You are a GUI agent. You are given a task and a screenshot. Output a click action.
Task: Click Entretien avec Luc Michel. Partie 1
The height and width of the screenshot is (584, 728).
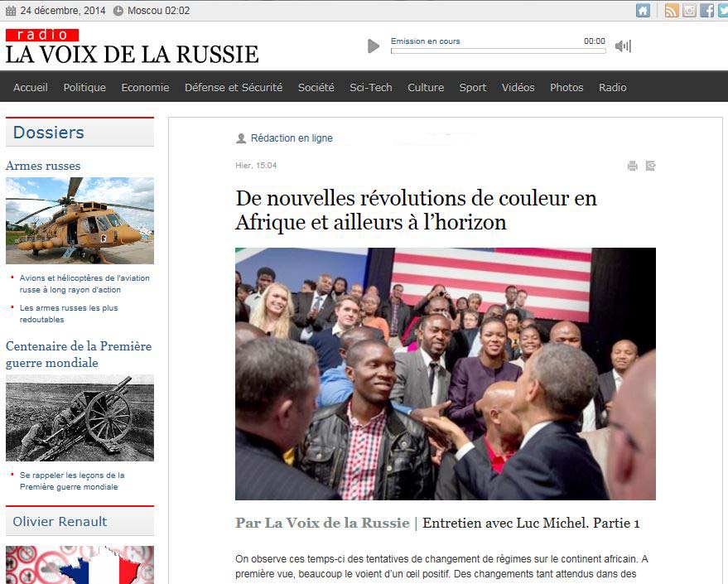coord(531,523)
